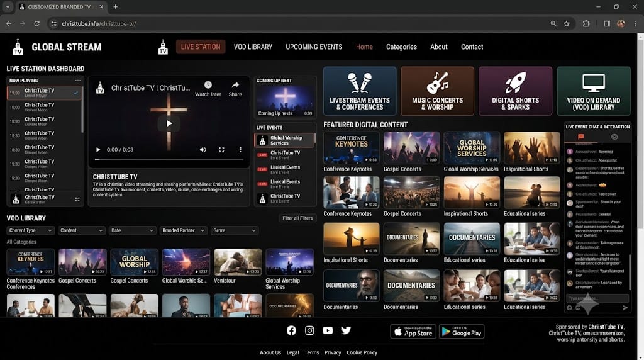View site information icon in address bar

54,24
